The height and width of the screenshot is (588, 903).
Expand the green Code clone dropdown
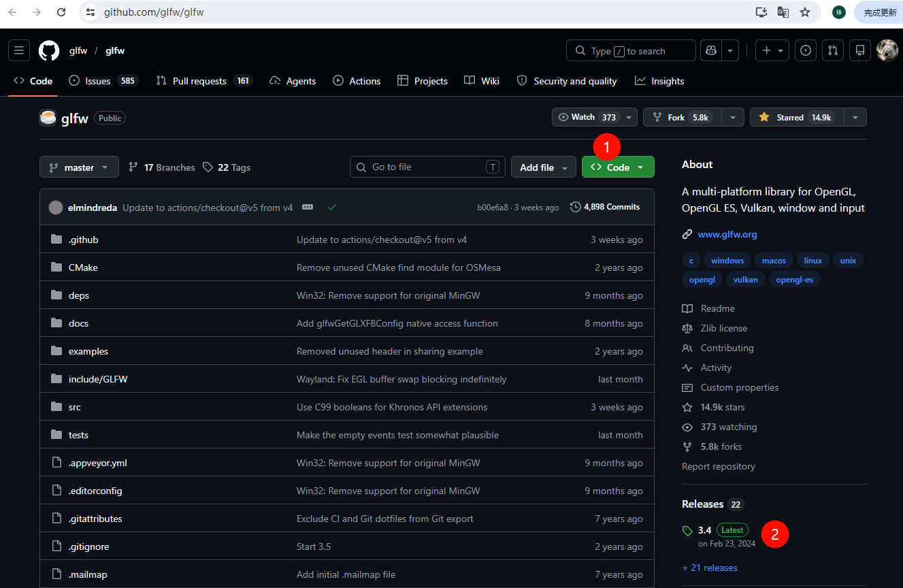[618, 167]
